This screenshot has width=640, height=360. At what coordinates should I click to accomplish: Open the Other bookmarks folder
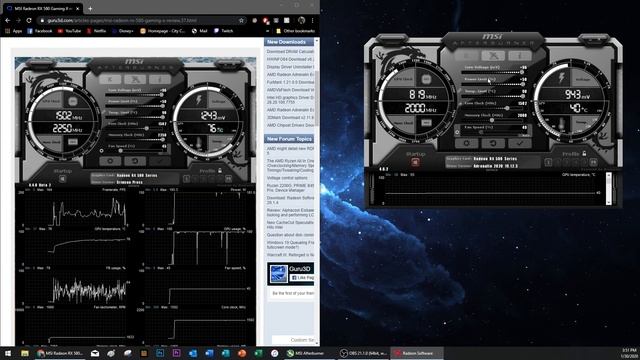pos(296,31)
